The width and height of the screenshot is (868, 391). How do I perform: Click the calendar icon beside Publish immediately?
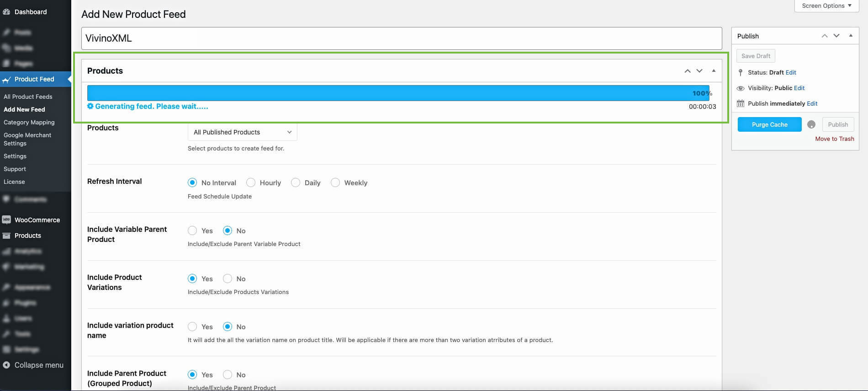741,104
